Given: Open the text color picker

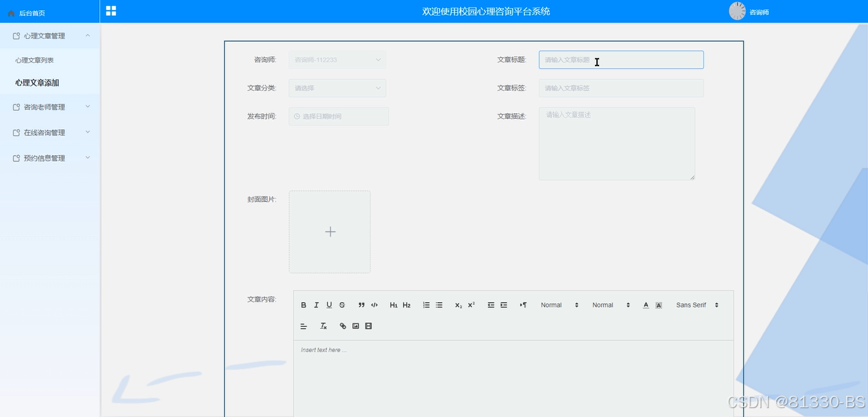Looking at the screenshot, I should (x=646, y=305).
